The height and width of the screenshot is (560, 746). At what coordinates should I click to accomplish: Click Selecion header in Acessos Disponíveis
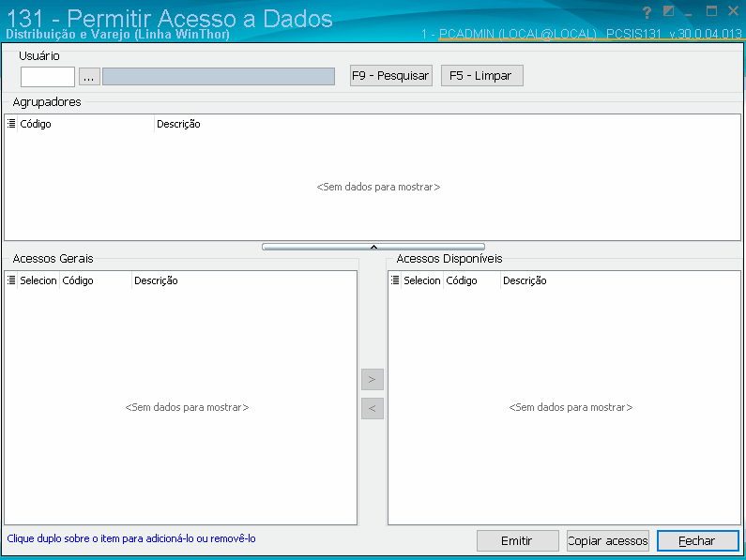point(422,280)
